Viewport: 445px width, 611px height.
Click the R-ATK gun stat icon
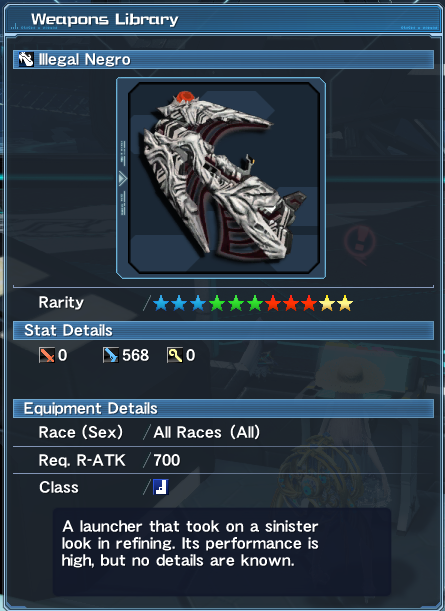111,355
